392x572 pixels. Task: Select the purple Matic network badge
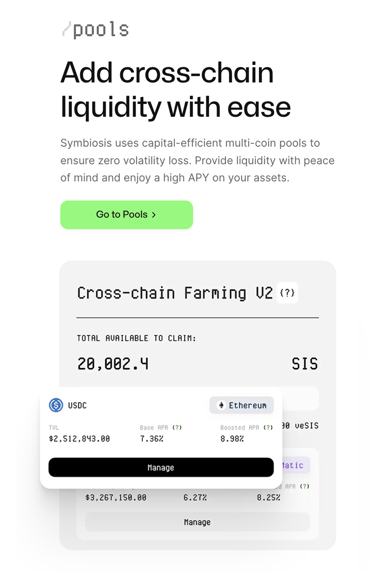pos(294,465)
